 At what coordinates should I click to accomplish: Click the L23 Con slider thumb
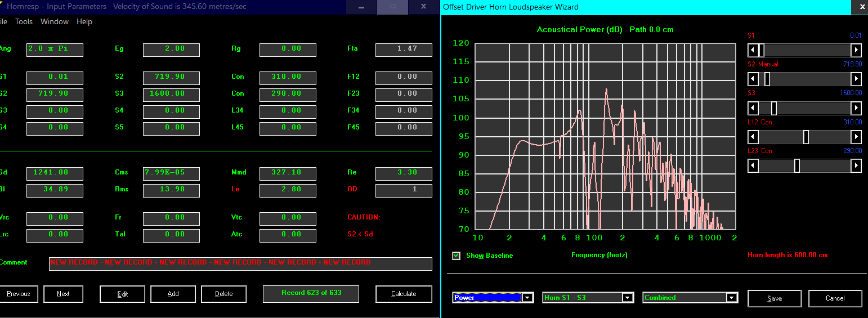click(797, 165)
